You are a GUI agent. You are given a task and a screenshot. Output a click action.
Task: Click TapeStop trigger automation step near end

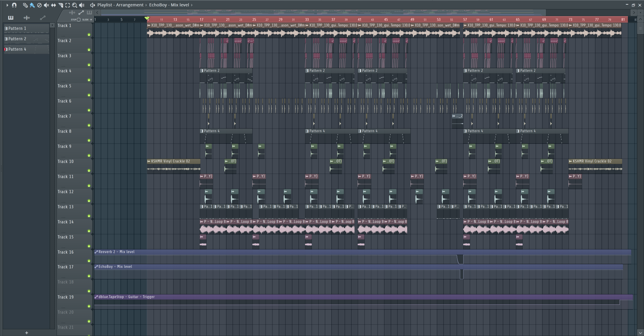(620, 302)
